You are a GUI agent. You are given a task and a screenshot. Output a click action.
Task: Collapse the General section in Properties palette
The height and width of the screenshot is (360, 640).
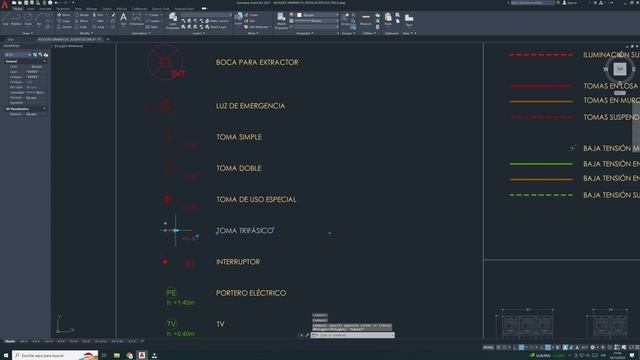pos(44,61)
